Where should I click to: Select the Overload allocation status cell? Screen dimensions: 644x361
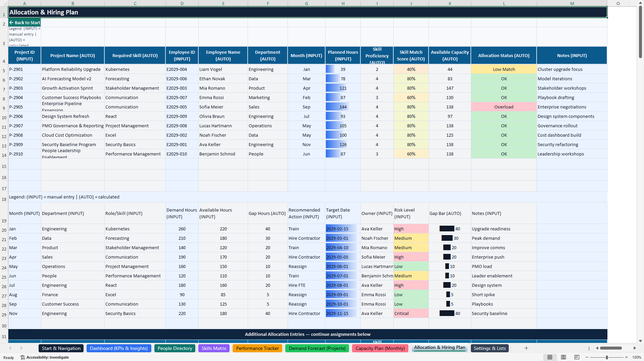point(504,107)
